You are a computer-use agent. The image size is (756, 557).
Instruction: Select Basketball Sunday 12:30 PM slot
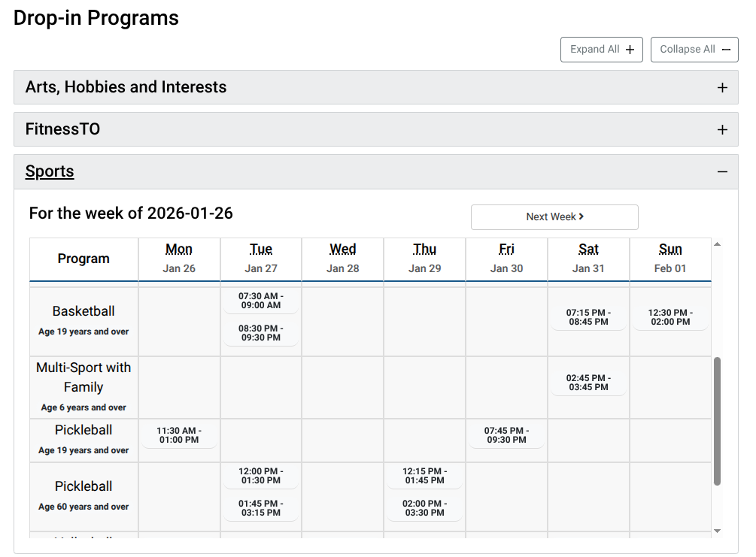(669, 317)
